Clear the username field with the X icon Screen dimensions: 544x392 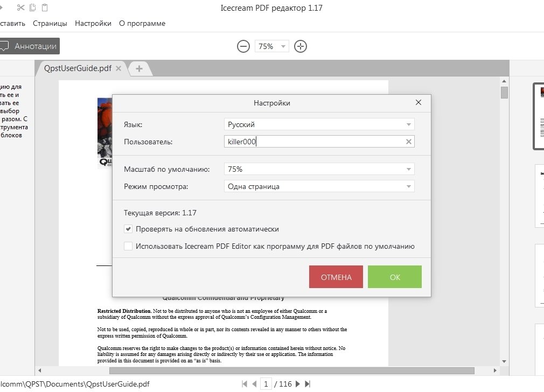pos(409,142)
